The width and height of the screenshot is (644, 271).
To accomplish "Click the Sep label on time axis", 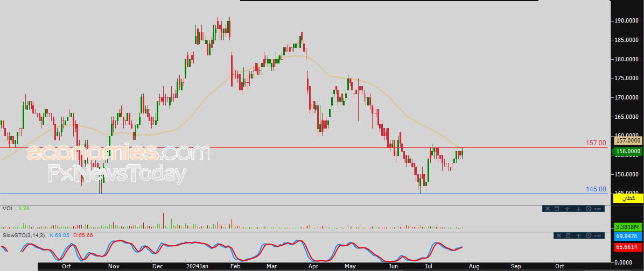I will pos(515,267).
